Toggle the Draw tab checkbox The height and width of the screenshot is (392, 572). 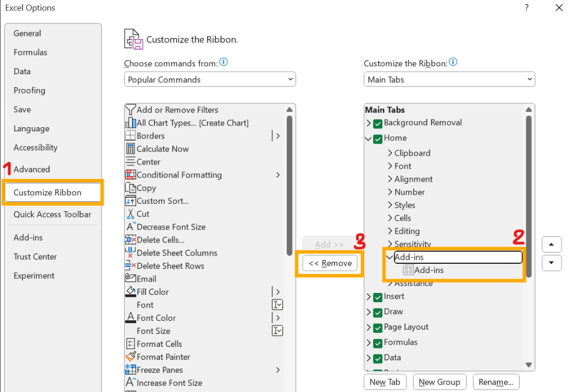point(378,312)
